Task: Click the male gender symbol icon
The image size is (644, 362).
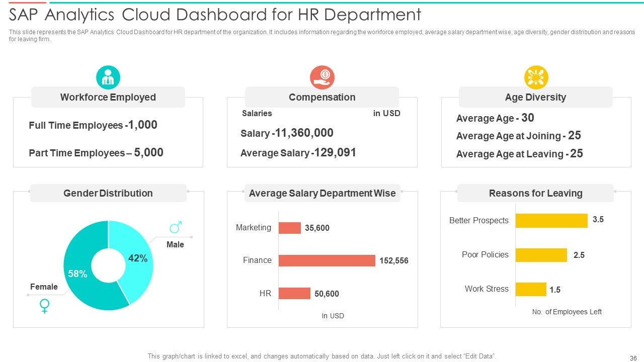Action: 176,228
